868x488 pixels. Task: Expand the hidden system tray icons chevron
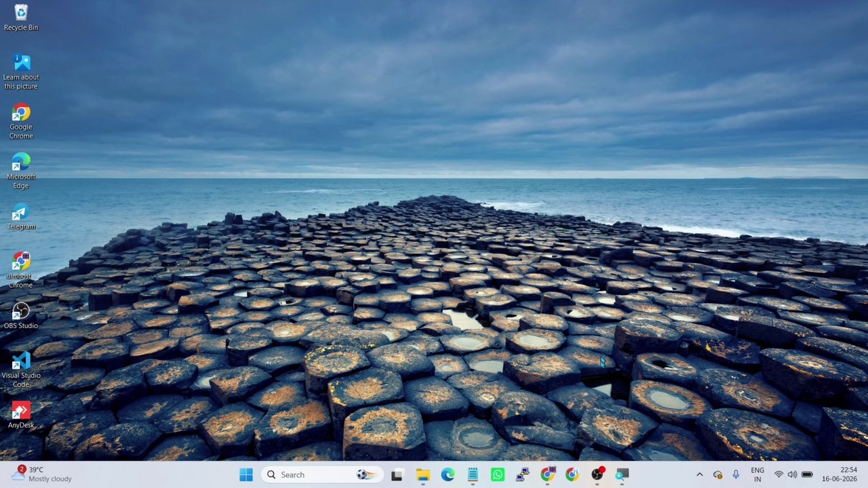point(699,474)
